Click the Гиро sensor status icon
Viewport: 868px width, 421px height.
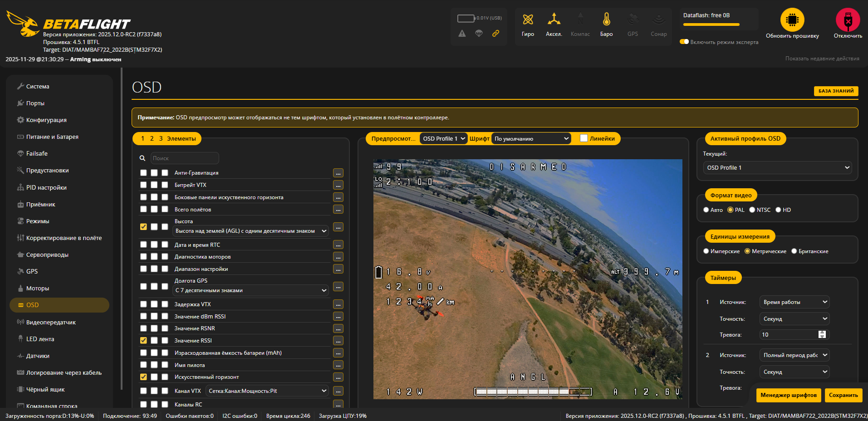[x=528, y=23]
